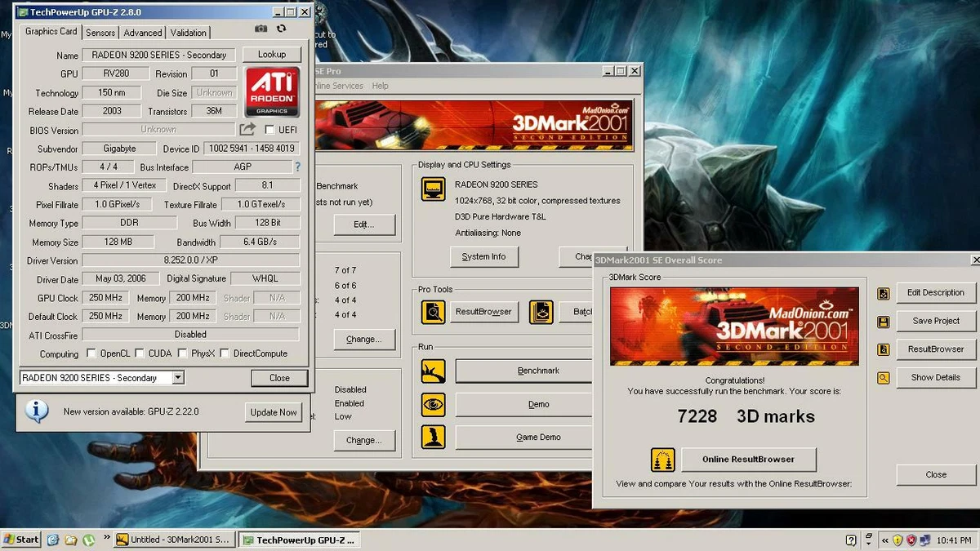
Task: Switch to the Sensors tab
Action: pyautogui.click(x=100, y=33)
